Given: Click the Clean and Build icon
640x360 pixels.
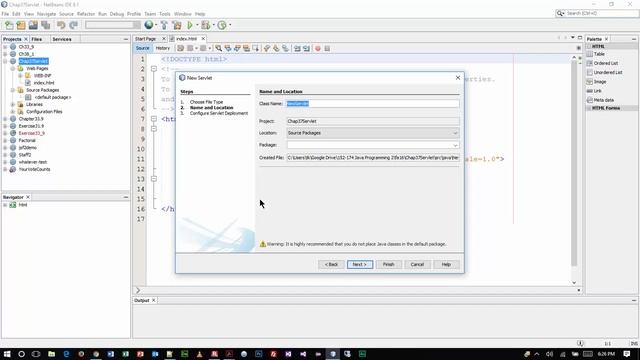Looking at the screenshot, I should point(177,25).
